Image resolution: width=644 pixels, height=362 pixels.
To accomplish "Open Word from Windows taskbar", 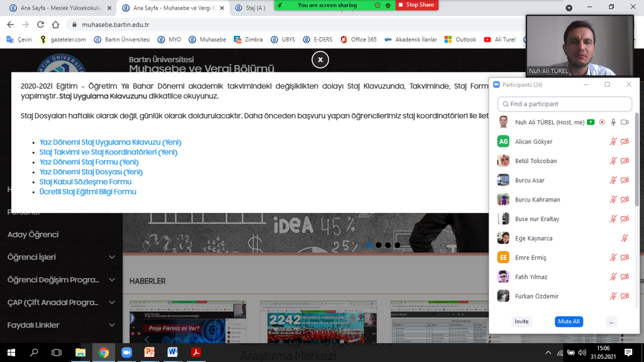I will tap(172, 353).
